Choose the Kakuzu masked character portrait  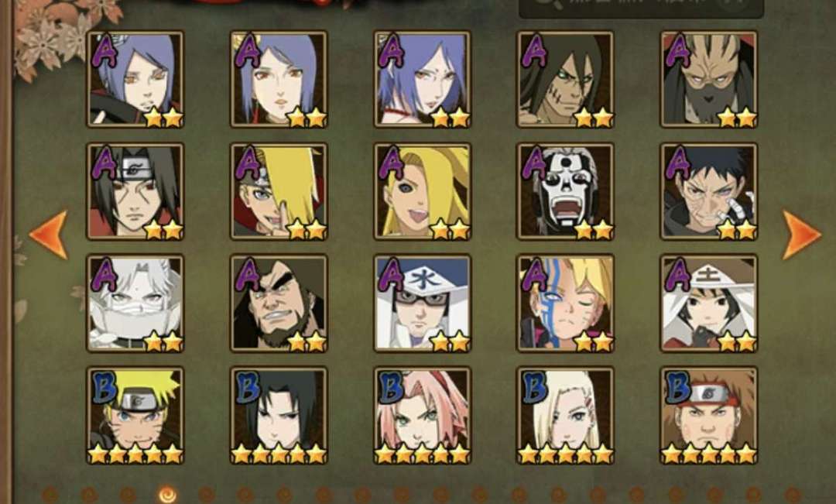point(709,79)
